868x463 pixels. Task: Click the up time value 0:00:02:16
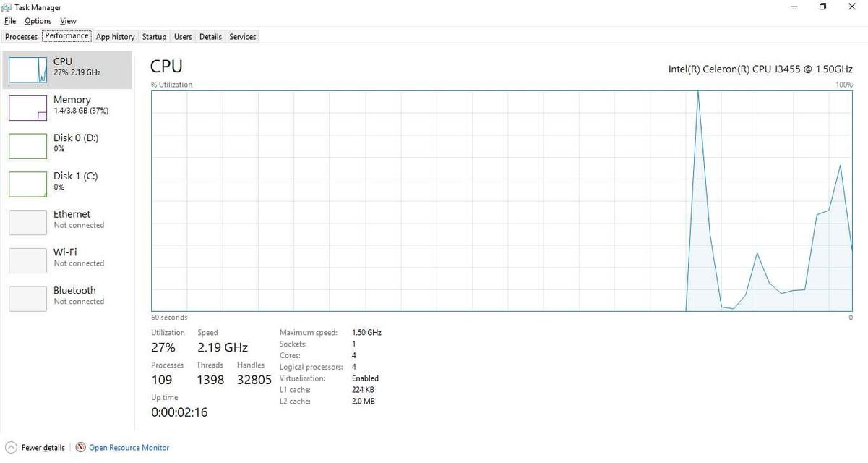(179, 412)
